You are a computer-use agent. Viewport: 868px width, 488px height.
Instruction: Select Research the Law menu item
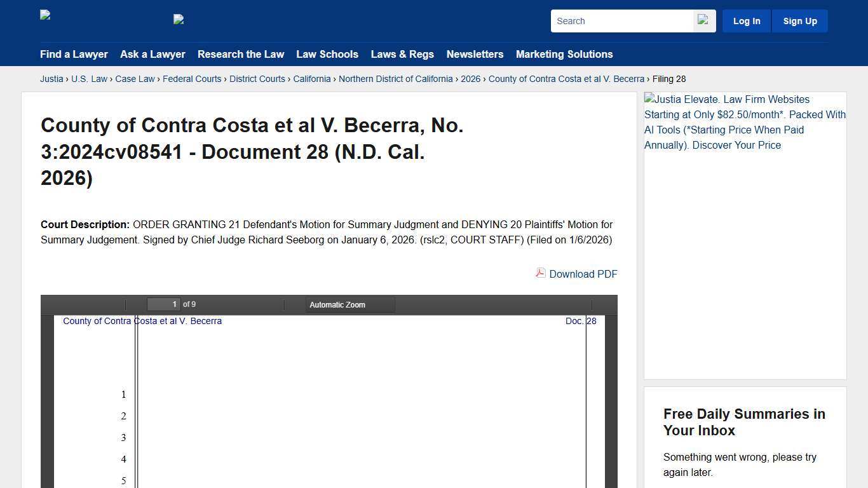[241, 55]
